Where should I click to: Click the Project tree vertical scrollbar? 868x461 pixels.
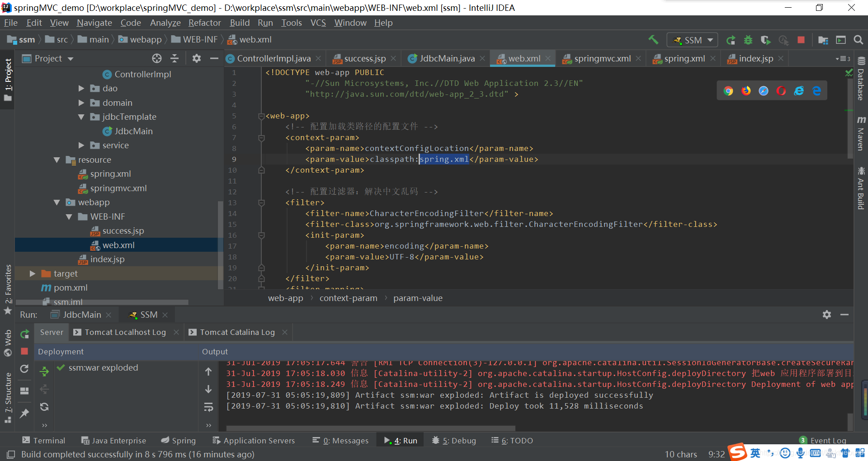[x=221, y=244]
